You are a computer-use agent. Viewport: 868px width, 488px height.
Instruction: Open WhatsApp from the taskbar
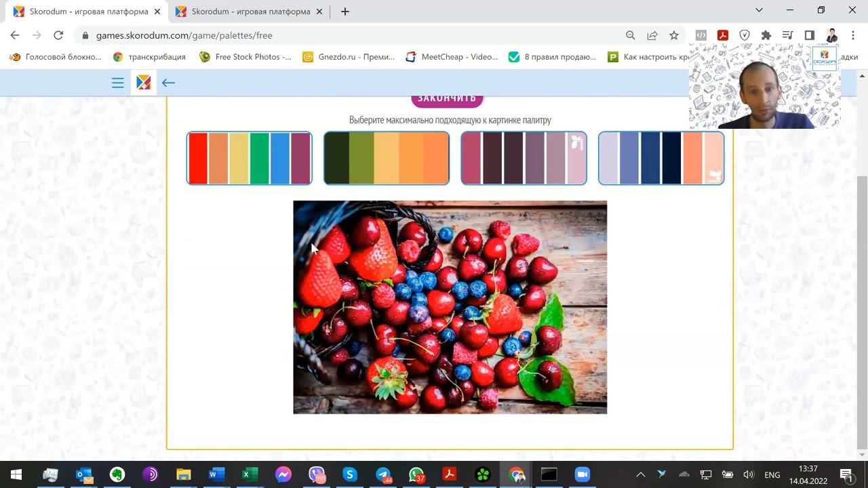point(416,474)
